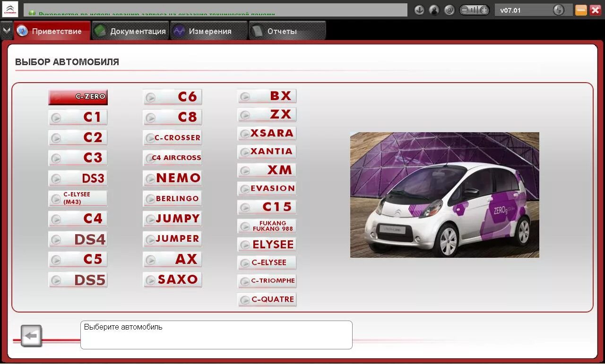The height and width of the screenshot is (364, 605).
Task: Select the SAXO vehicle
Action: click(173, 279)
